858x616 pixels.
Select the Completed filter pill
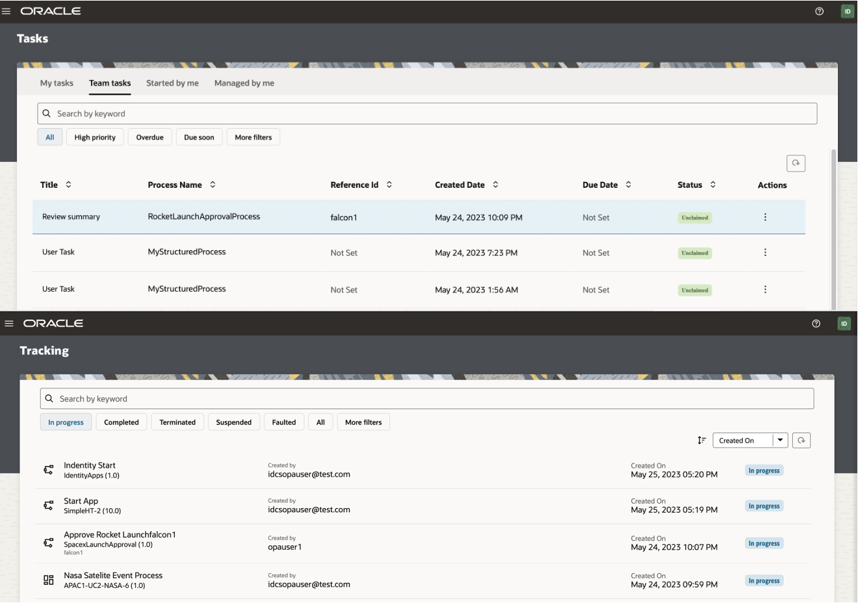click(121, 422)
